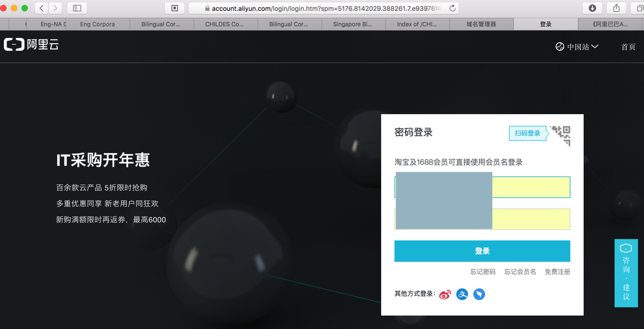Screen dimensions: 644x329
Task: Click the Reader view icon beside the address bar
Action: [x=174, y=8]
